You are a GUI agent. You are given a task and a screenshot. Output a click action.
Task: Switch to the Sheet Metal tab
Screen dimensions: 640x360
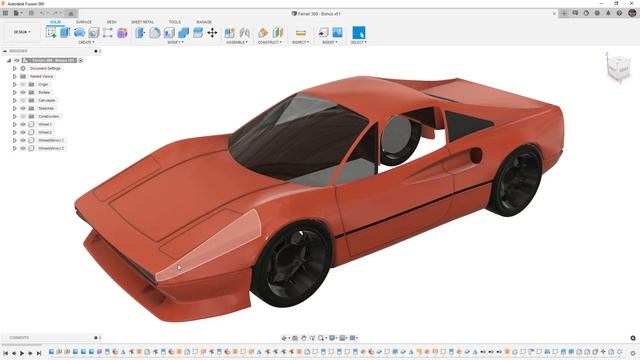[142, 22]
